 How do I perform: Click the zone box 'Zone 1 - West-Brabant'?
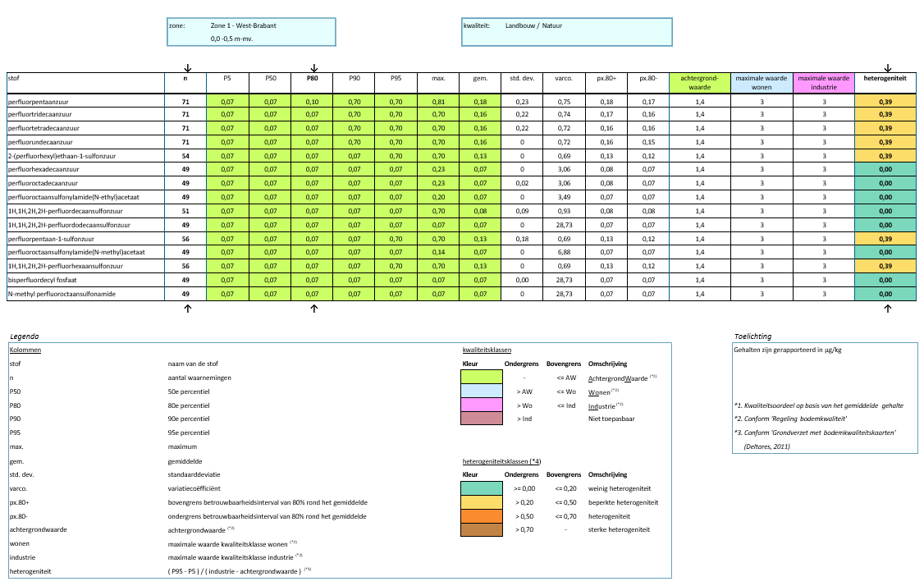coord(252,32)
